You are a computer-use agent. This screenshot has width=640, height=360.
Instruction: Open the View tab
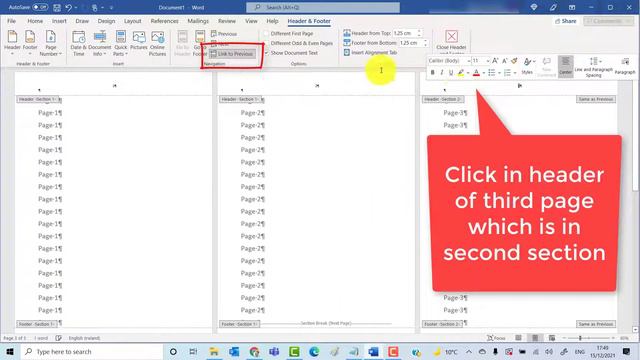point(251,21)
